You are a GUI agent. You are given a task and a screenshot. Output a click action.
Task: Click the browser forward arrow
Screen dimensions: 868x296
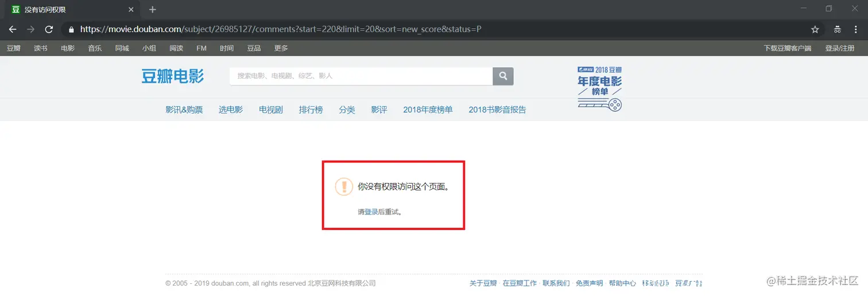point(30,29)
